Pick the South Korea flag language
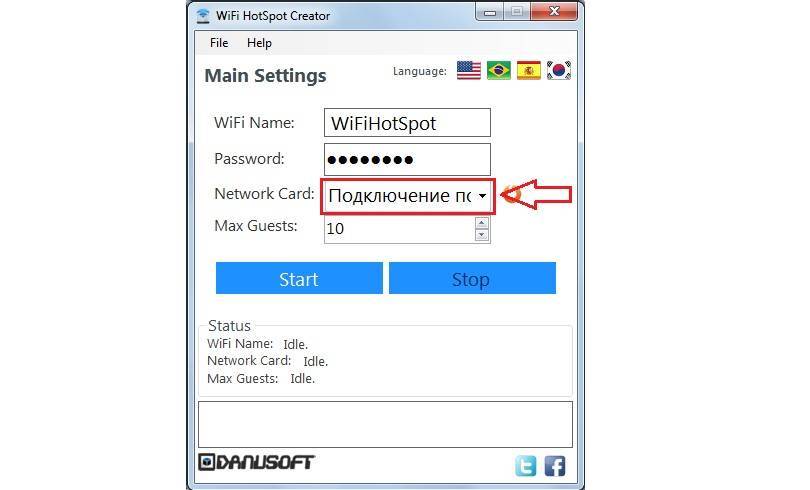Image resolution: width=810 pixels, height=490 pixels. (x=558, y=70)
